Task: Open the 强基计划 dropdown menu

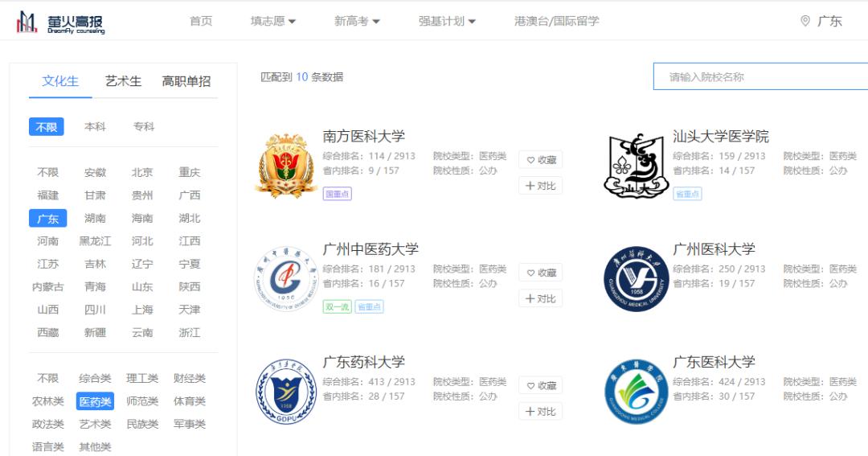Action: [x=447, y=21]
